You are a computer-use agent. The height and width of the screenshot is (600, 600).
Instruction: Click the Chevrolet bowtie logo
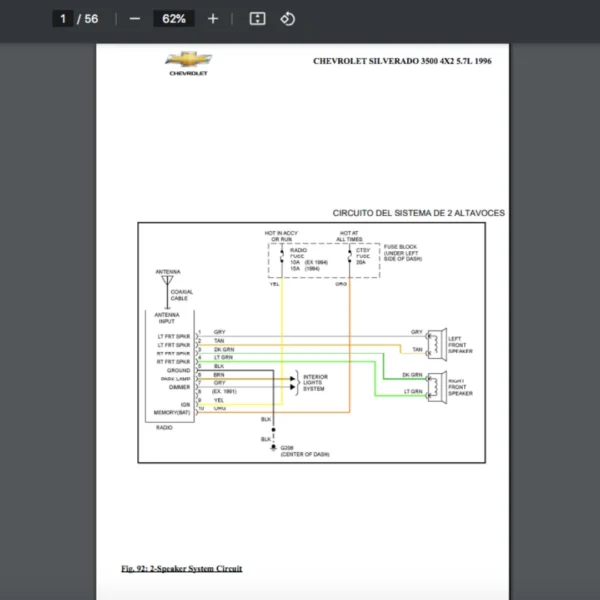(188, 61)
